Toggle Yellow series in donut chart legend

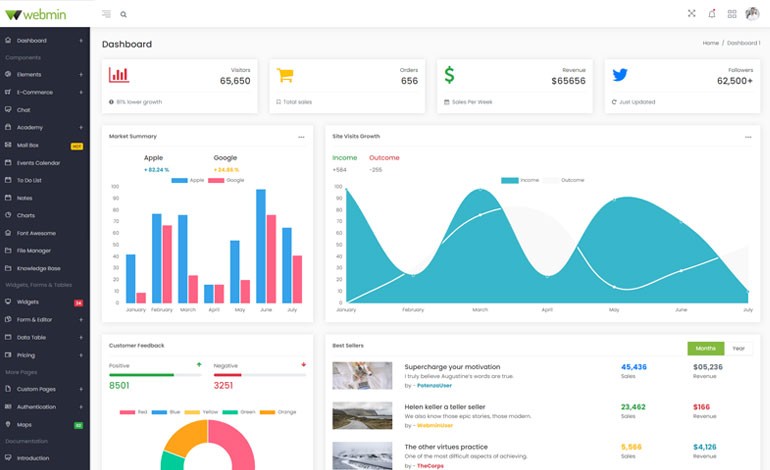tap(201, 412)
